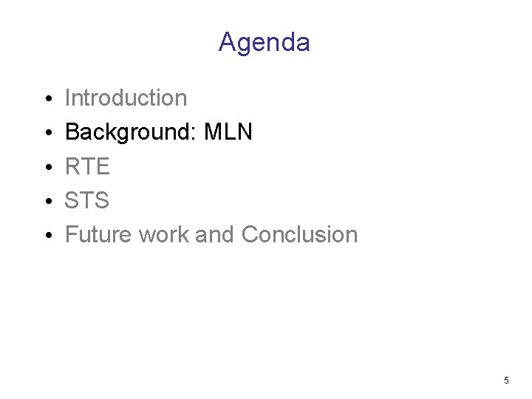Click the bullet dot beside Future work
The height and width of the screenshot is (399, 532).
coord(49,235)
